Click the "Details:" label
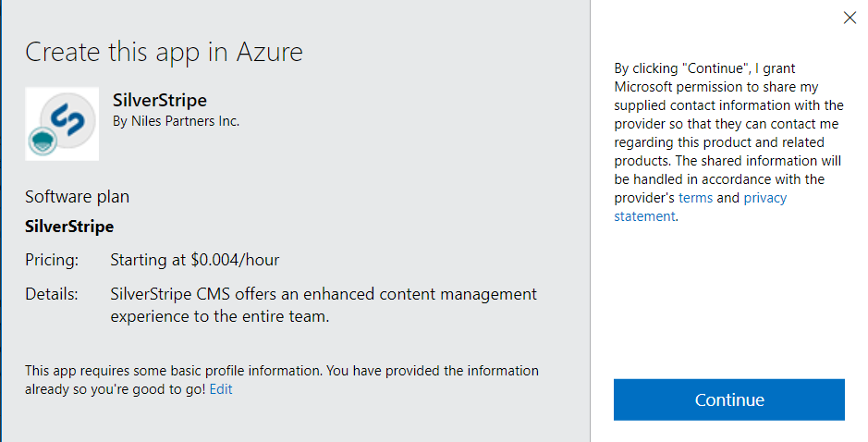 coord(51,294)
